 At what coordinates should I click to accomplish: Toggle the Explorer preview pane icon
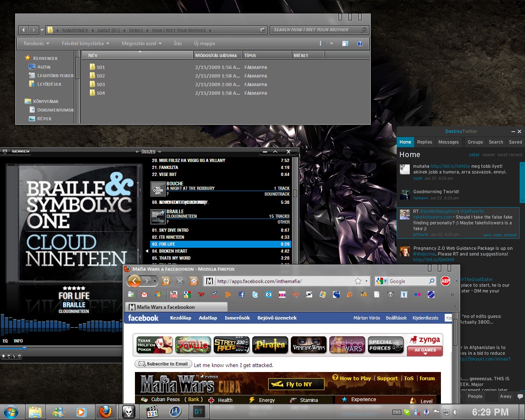(345, 43)
